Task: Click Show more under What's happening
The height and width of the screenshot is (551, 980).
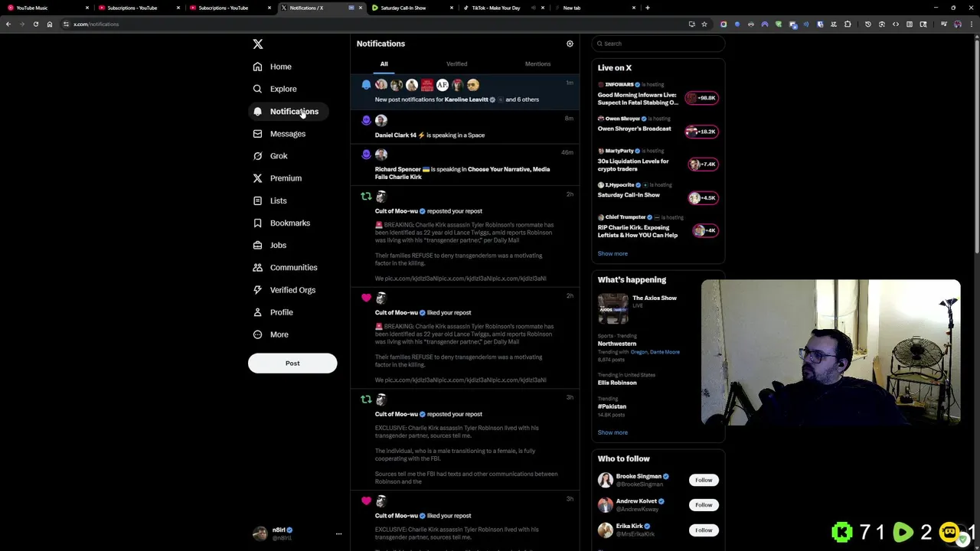Action: [x=612, y=432]
